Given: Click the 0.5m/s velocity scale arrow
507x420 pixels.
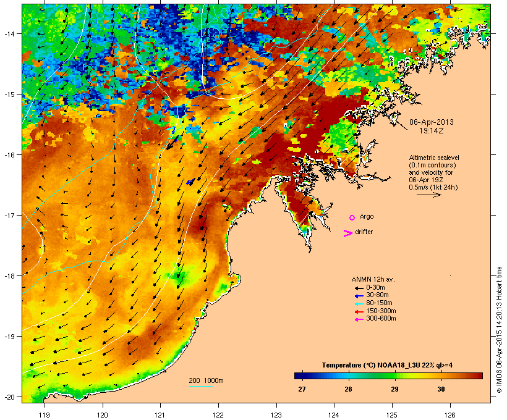Looking at the screenshot, I should pyautogui.click(x=429, y=195).
